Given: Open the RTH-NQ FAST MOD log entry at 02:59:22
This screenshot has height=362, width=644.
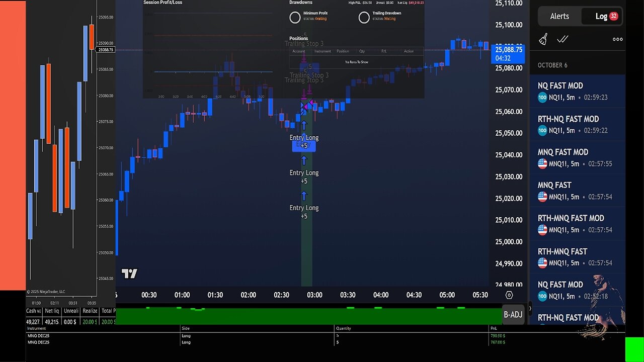Looking at the screenshot, I should pyautogui.click(x=578, y=124).
